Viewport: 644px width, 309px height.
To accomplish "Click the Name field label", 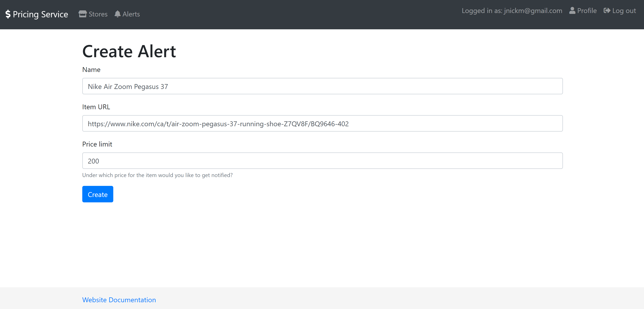I will click(x=91, y=70).
